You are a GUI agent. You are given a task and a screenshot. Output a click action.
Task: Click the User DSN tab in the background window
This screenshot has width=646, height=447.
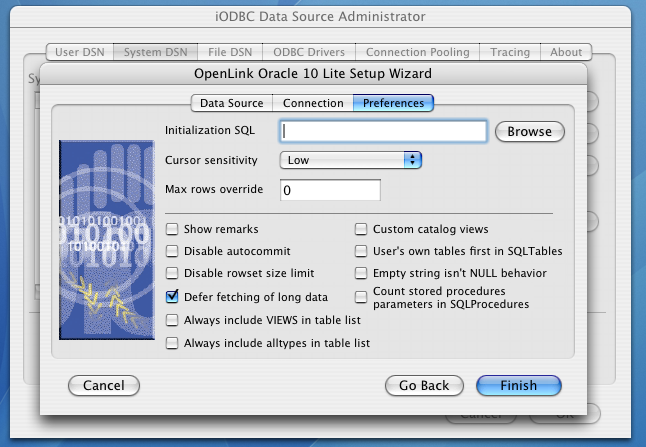80,52
